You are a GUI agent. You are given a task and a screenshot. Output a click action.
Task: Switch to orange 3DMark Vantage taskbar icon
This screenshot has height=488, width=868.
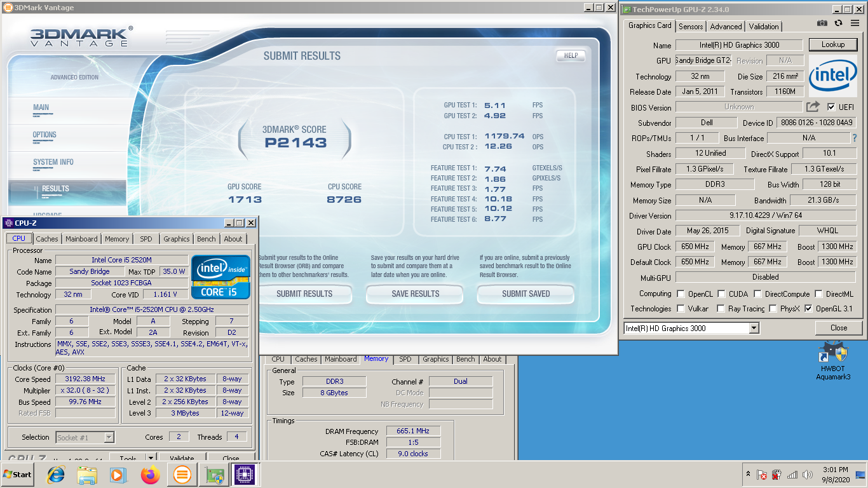coord(182,475)
